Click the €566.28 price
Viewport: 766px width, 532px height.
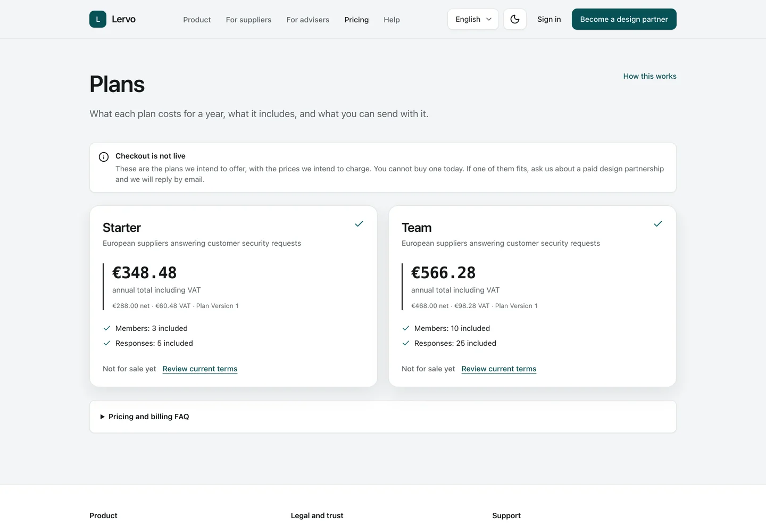click(x=444, y=272)
